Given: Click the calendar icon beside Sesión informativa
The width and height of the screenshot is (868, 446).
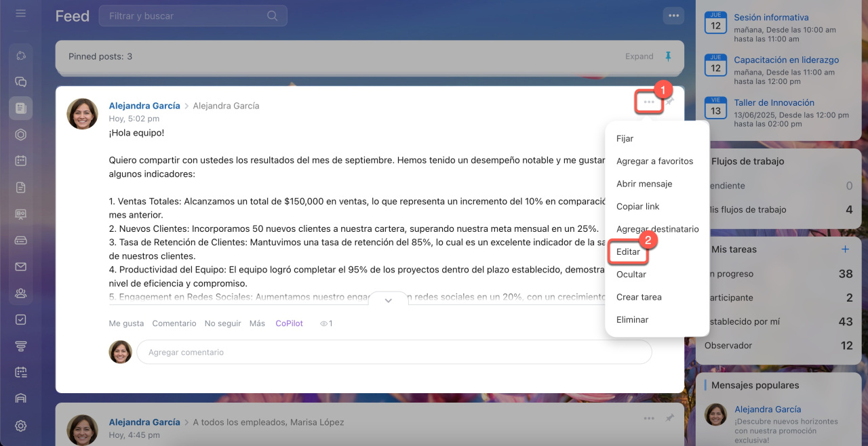Looking at the screenshot, I should pyautogui.click(x=715, y=22).
